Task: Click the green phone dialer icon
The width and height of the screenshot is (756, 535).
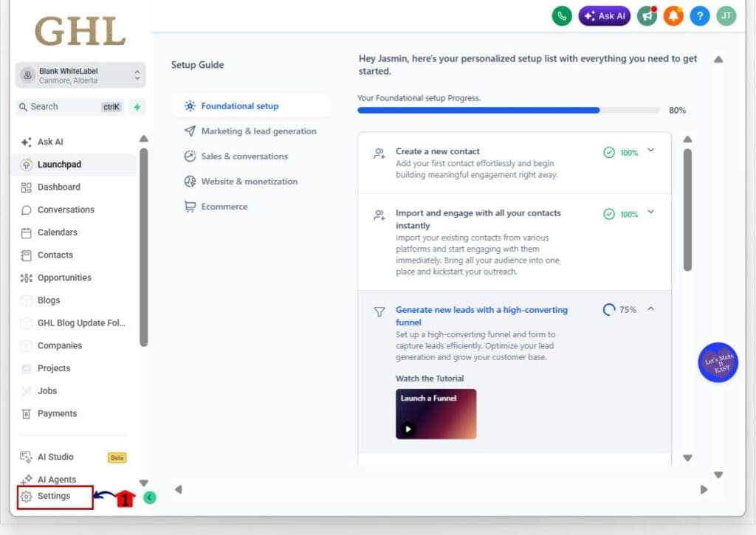Action: tap(562, 16)
